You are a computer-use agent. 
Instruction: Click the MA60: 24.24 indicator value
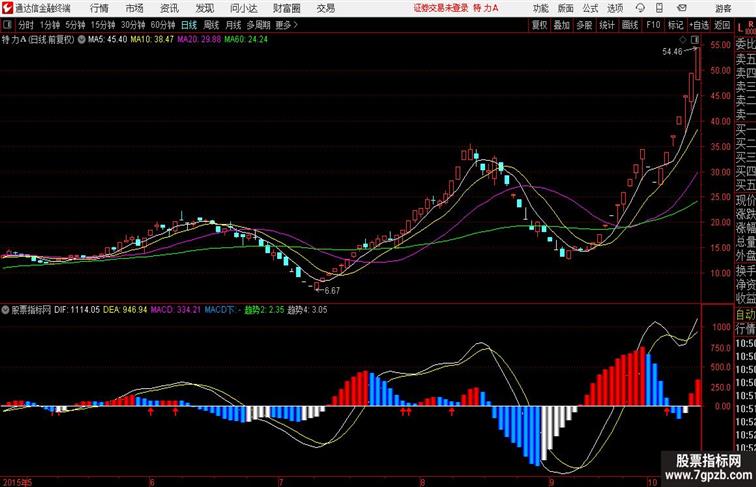pos(246,40)
